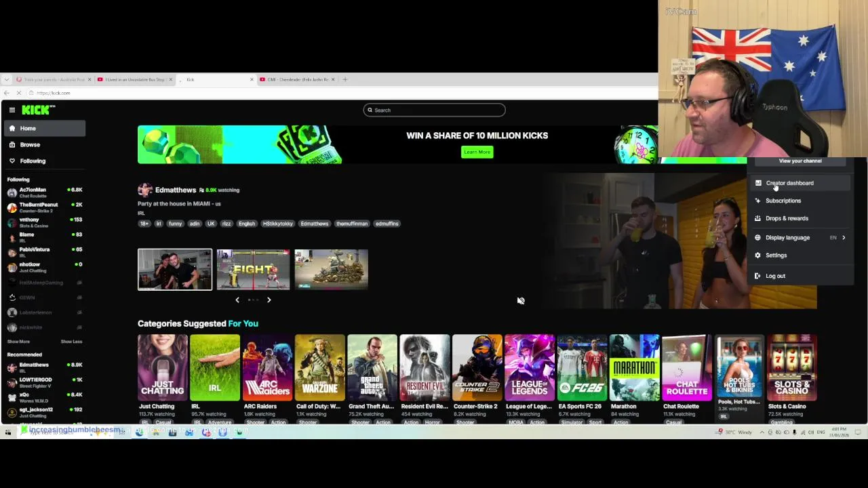Open a new browser tab
The width and height of the screenshot is (868, 488).
coord(345,79)
